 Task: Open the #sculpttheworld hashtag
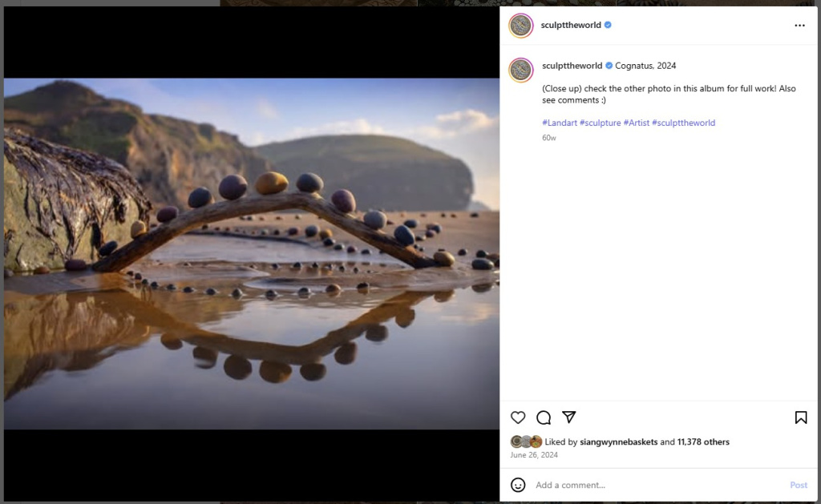coord(683,123)
